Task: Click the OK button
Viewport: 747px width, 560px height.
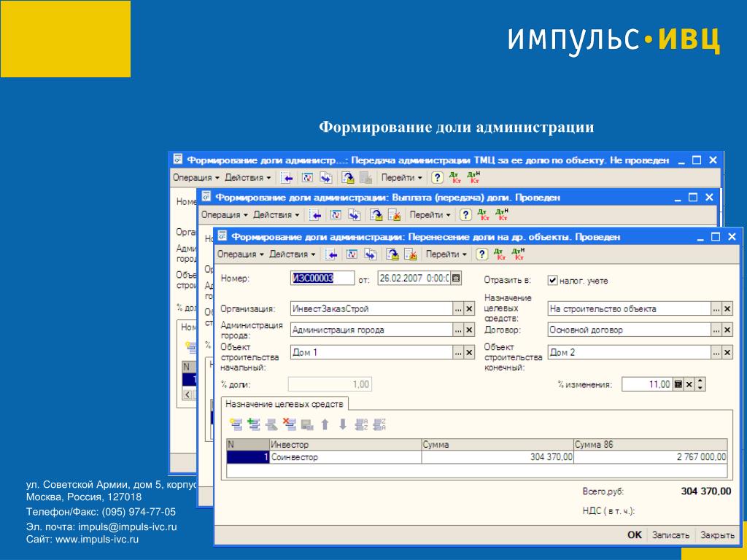Action: point(634,534)
